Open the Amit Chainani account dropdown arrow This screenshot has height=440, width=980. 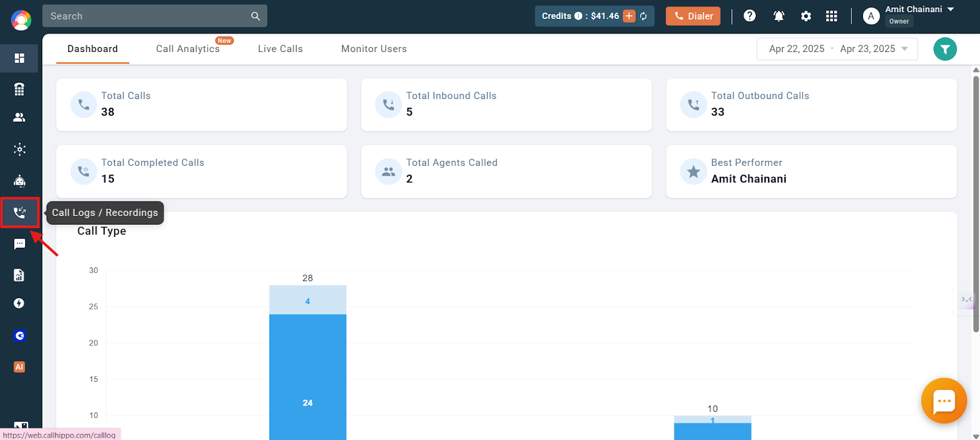951,9
